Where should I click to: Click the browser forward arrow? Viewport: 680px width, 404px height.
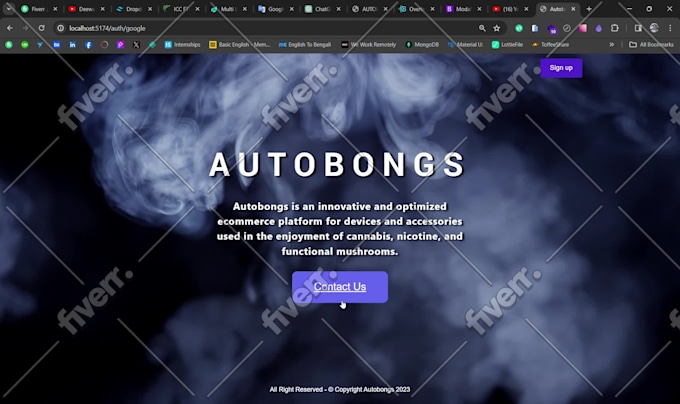[x=26, y=28]
